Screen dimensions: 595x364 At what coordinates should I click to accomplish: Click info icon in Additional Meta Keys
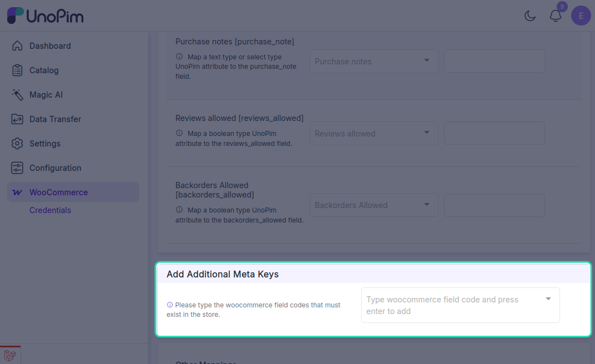[x=170, y=305]
